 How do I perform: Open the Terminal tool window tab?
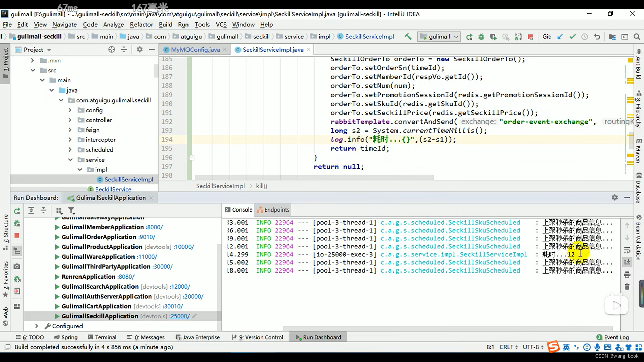coord(102,337)
